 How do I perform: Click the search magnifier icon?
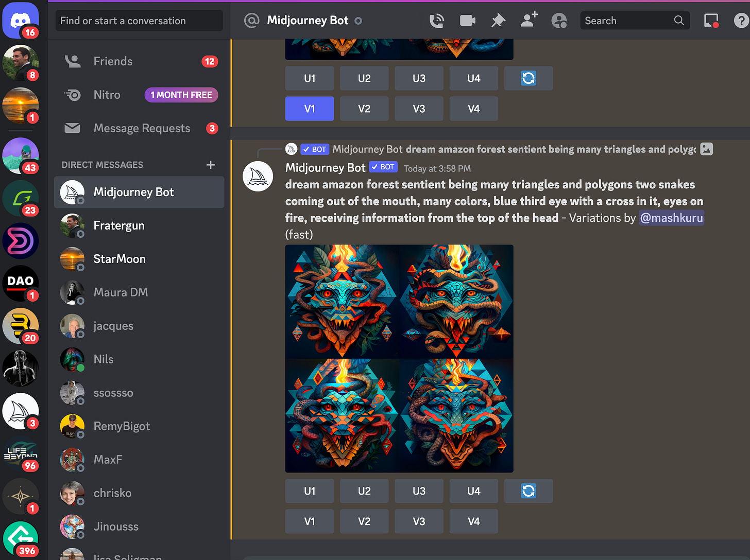(679, 21)
